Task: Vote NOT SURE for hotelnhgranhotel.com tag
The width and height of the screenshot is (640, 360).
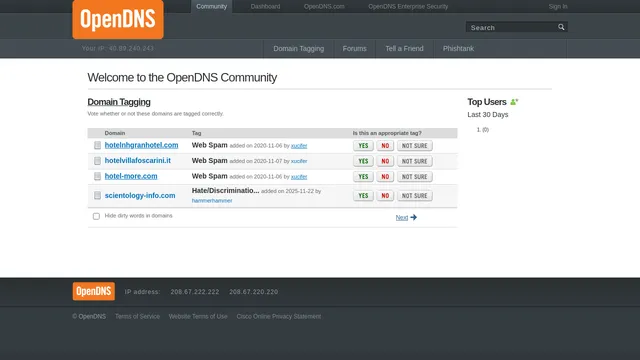Action: pos(414,146)
